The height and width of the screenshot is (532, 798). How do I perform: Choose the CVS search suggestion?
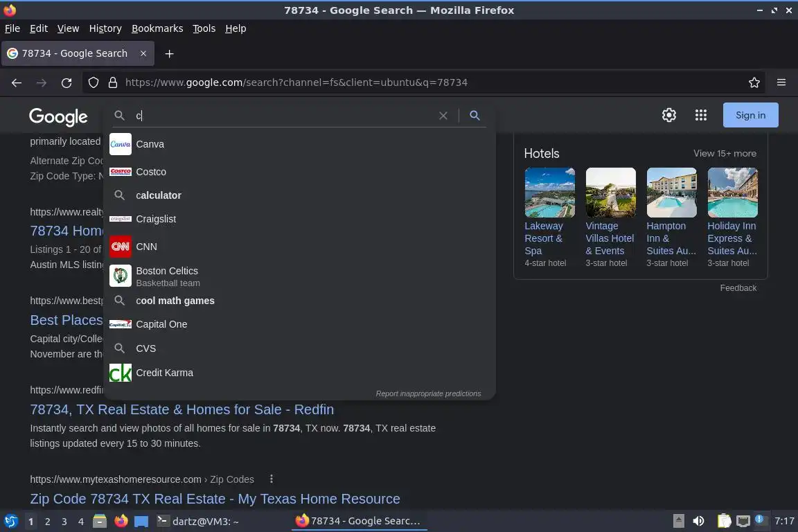(x=299, y=348)
